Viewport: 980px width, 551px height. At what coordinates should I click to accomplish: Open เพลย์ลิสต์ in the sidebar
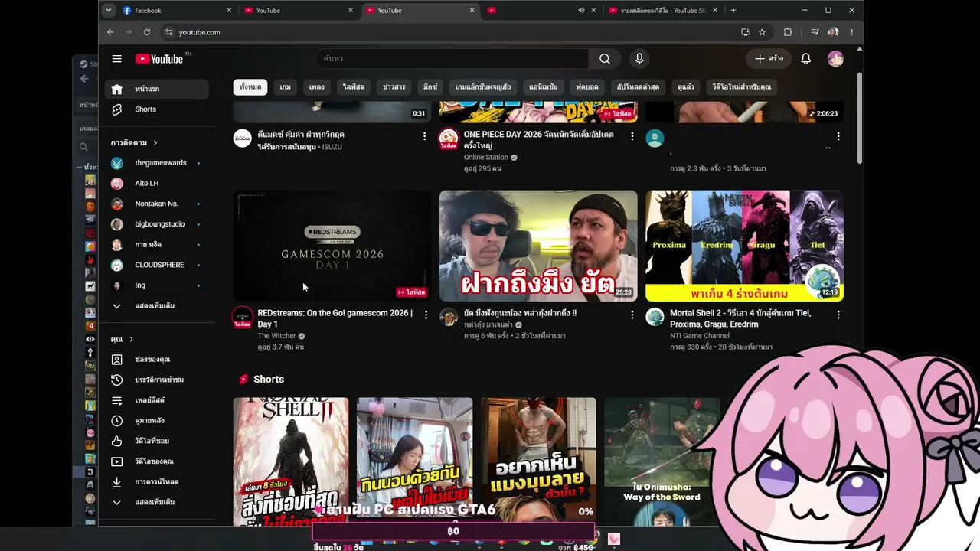point(156,400)
